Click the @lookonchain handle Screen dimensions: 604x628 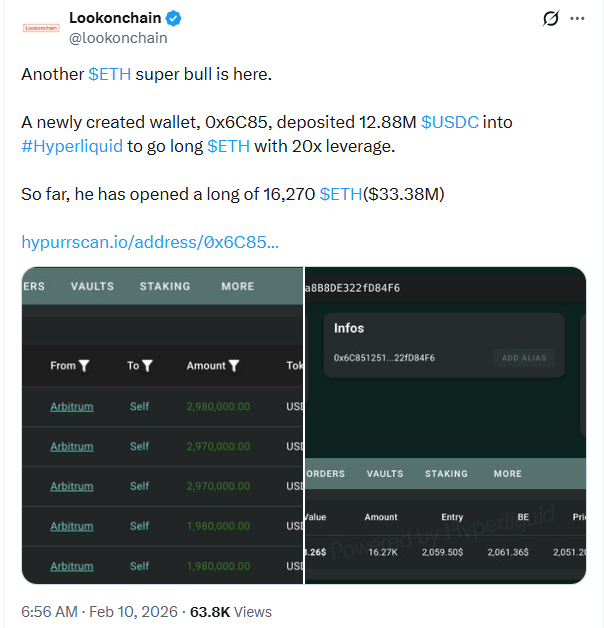[x=118, y=38]
